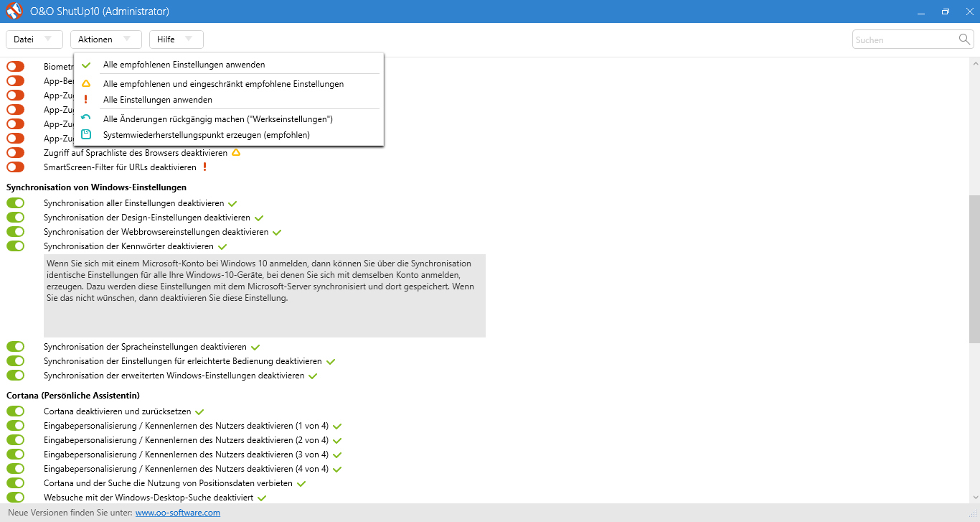Toggle Synchronisation der Kennwörter deaktivieren switch
Image resolution: width=980 pixels, height=522 pixels.
[x=15, y=246]
